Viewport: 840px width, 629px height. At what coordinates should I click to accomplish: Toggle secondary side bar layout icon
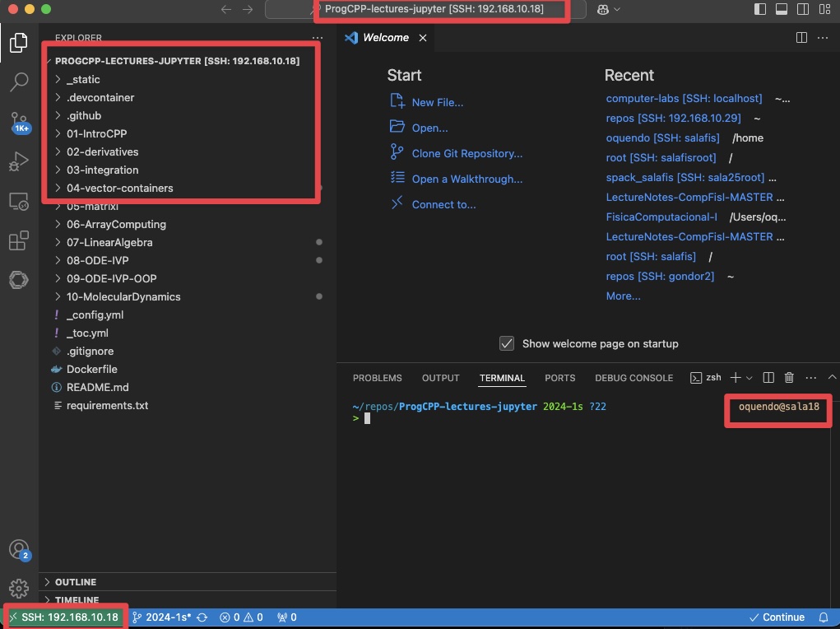803,9
